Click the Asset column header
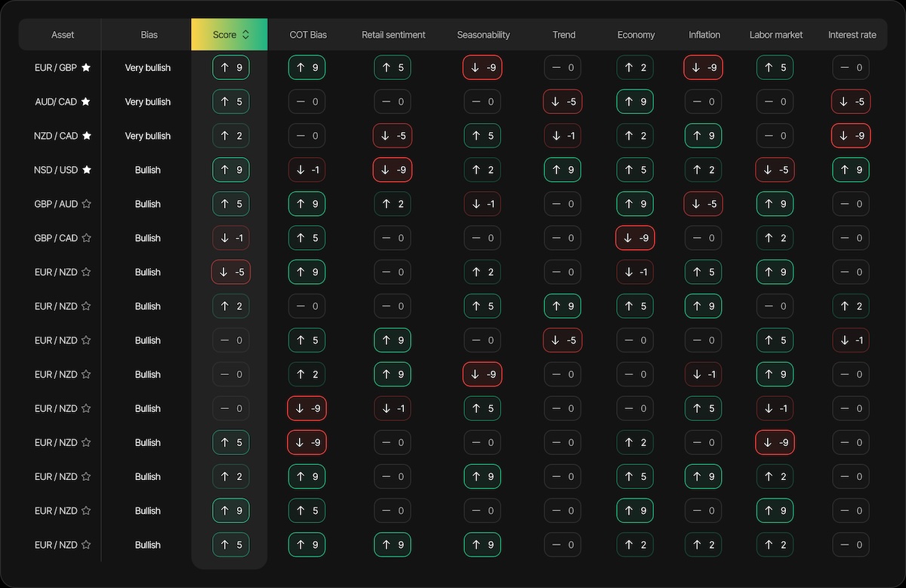The width and height of the screenshot is (906, 588). [63, 34]
